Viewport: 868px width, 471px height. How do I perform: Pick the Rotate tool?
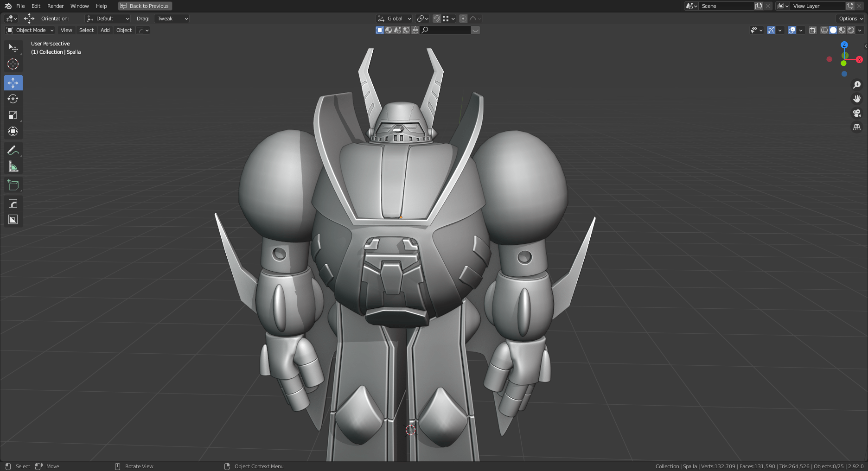pos(13,99)
